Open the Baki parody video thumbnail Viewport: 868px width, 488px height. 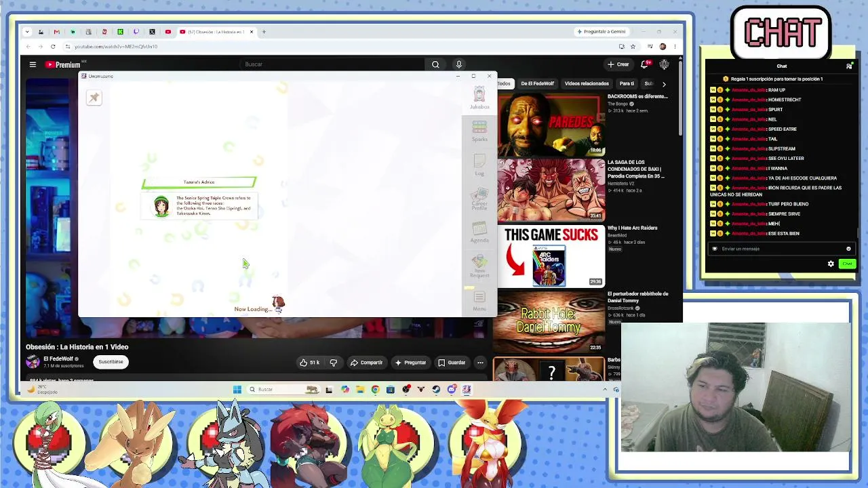551,190
